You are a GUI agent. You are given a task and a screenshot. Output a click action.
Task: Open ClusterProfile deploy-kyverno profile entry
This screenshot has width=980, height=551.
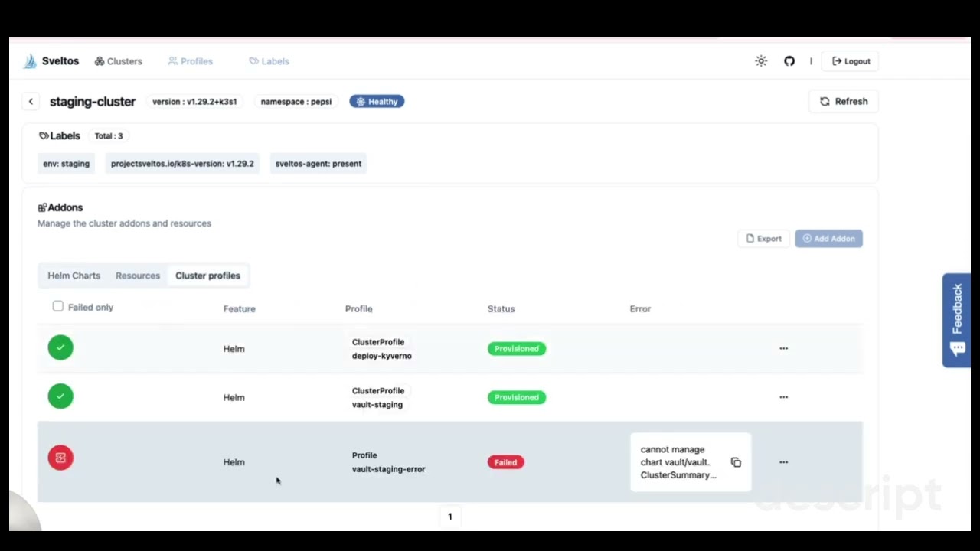[381, 349]
